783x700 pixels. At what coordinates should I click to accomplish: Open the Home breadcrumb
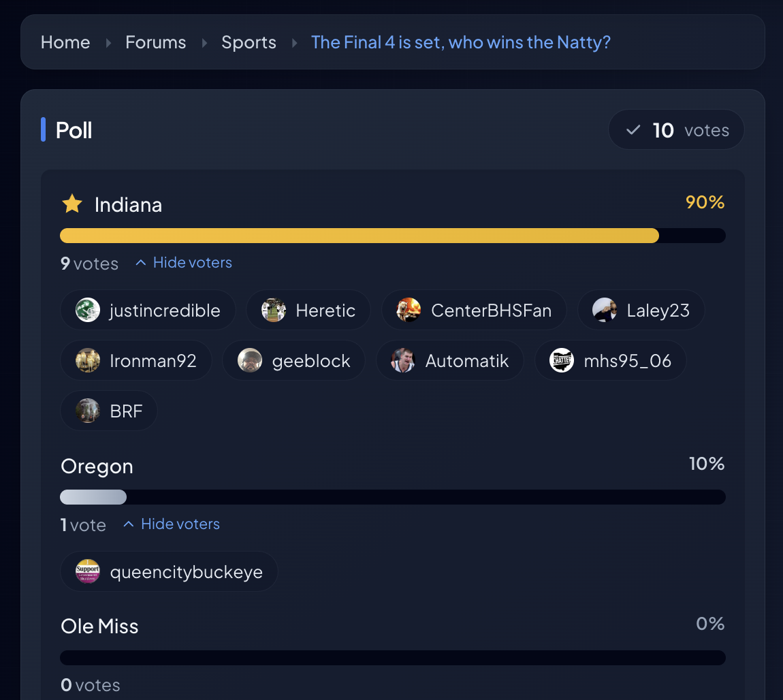[x=65, y=42]
